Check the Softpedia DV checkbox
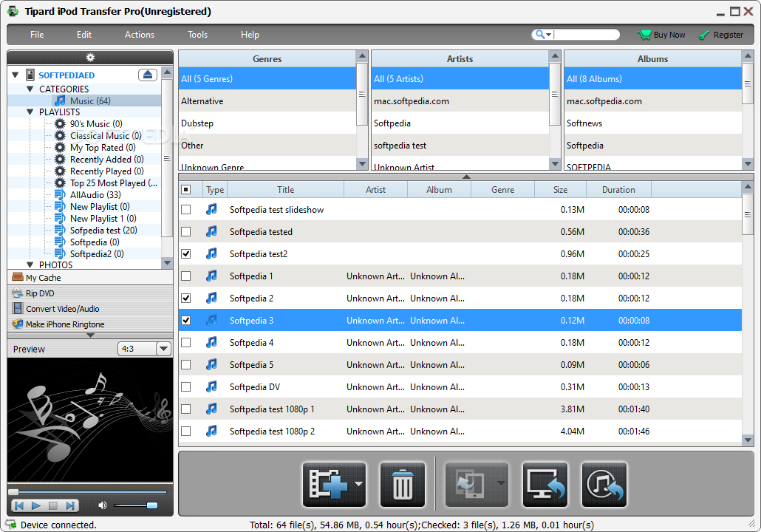Viewport: 761px width, 532px height. (x=186, y=387)
